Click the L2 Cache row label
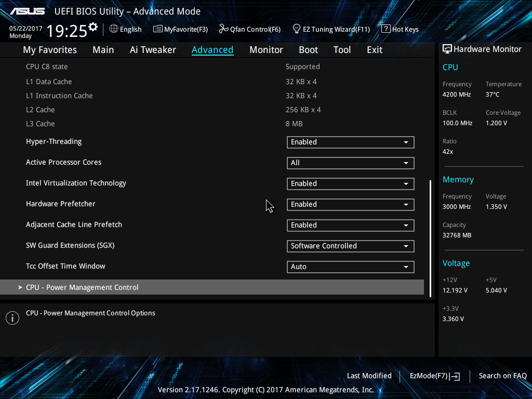This screenshot has height=399, width=532. pyautogui.click(x=40, y=110)
